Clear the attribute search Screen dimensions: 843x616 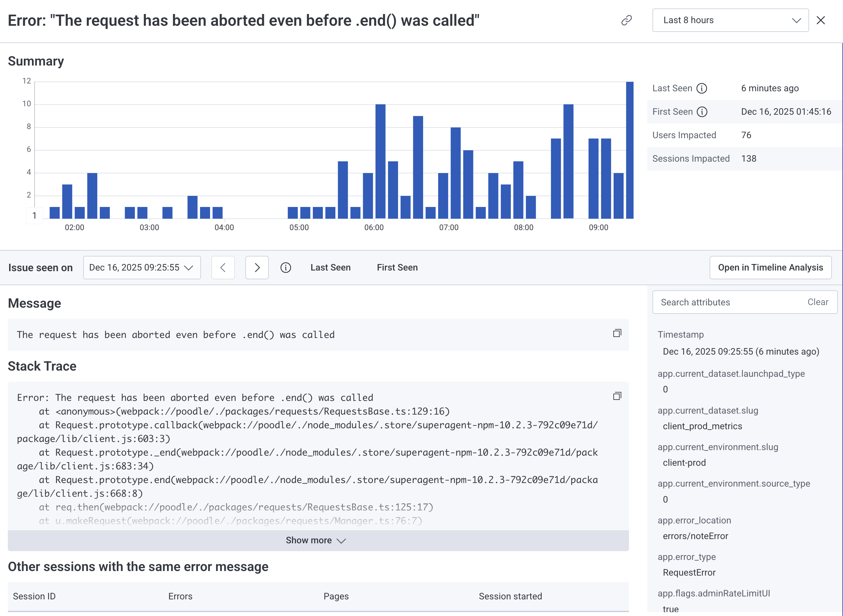[817, 302]
